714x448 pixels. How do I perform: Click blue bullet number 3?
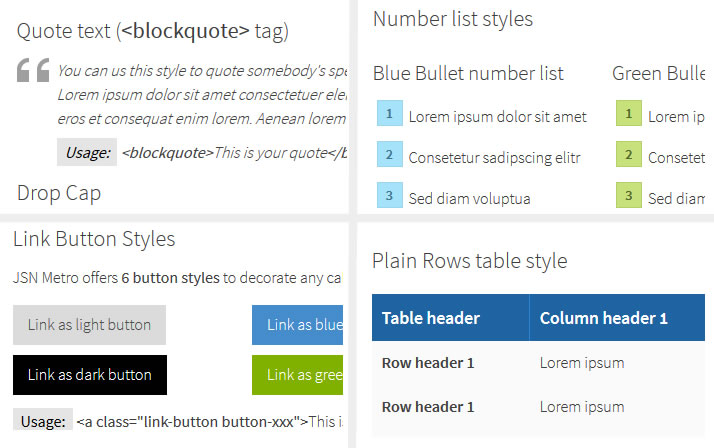click(x=389, y=195)
